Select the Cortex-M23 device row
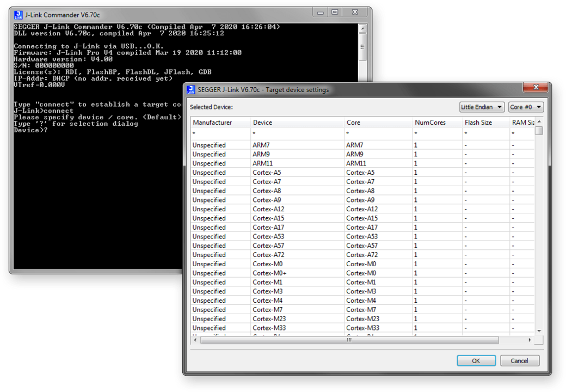Image resolution: width=566 pixels, height=392 pixels. (362, 318)
